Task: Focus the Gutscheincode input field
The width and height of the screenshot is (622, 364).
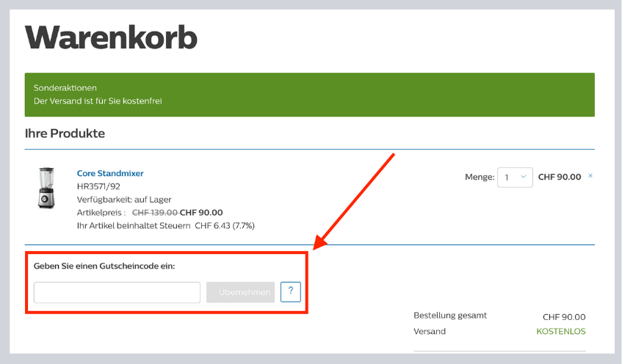Action: tap(117, 292)
